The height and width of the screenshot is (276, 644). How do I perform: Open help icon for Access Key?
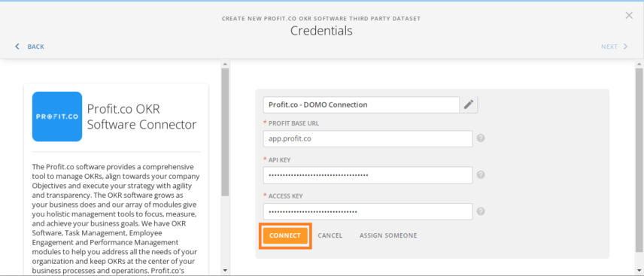point(481,211)
